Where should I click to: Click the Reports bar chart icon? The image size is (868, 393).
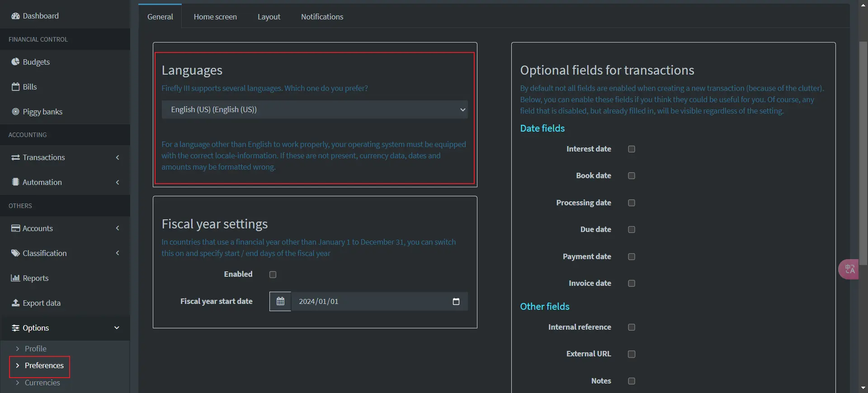(15, 278)
